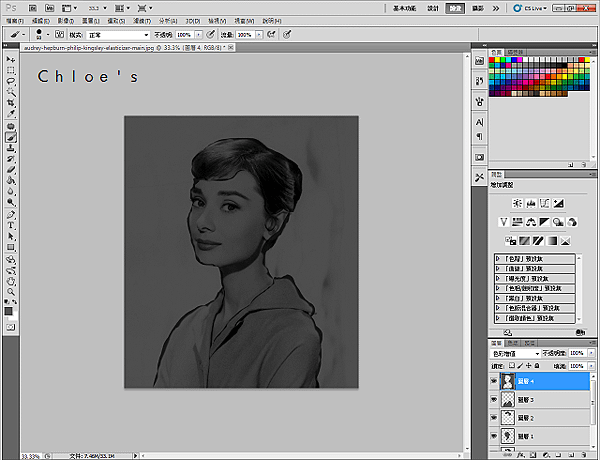Open the brush mode dropdown in options bar

(118, 35)
